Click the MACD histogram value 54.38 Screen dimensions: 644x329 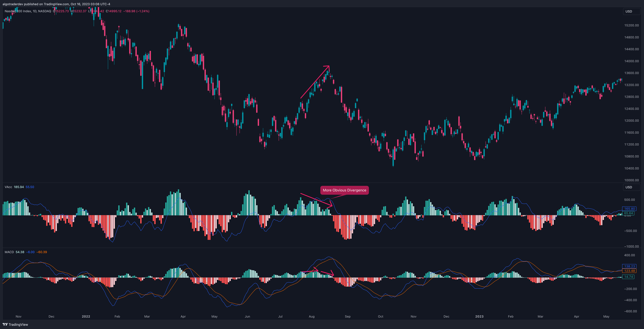20,252
